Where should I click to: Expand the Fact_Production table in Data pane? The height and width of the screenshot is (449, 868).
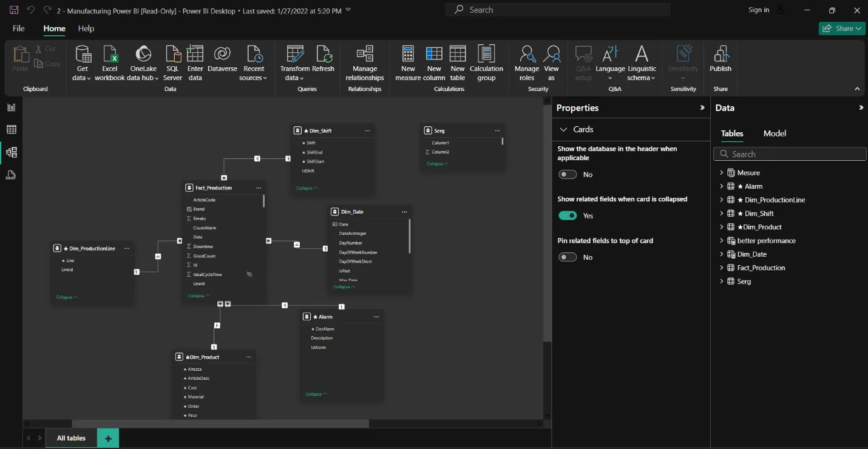[x=722, y=268]
